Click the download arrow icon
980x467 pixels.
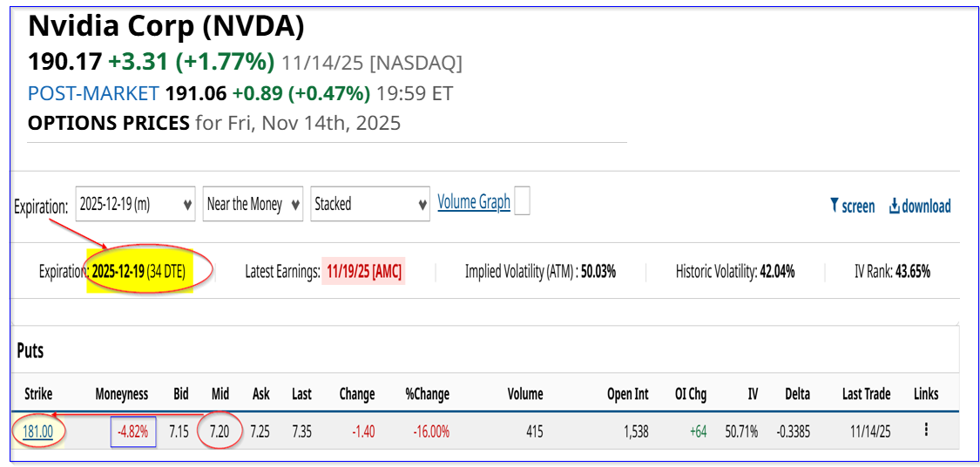coord(894,206)
